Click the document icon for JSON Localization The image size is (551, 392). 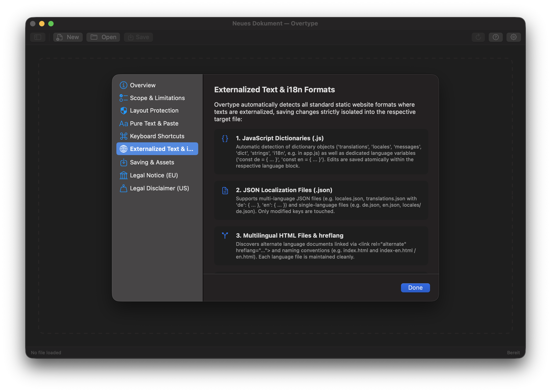click(225, 191)
